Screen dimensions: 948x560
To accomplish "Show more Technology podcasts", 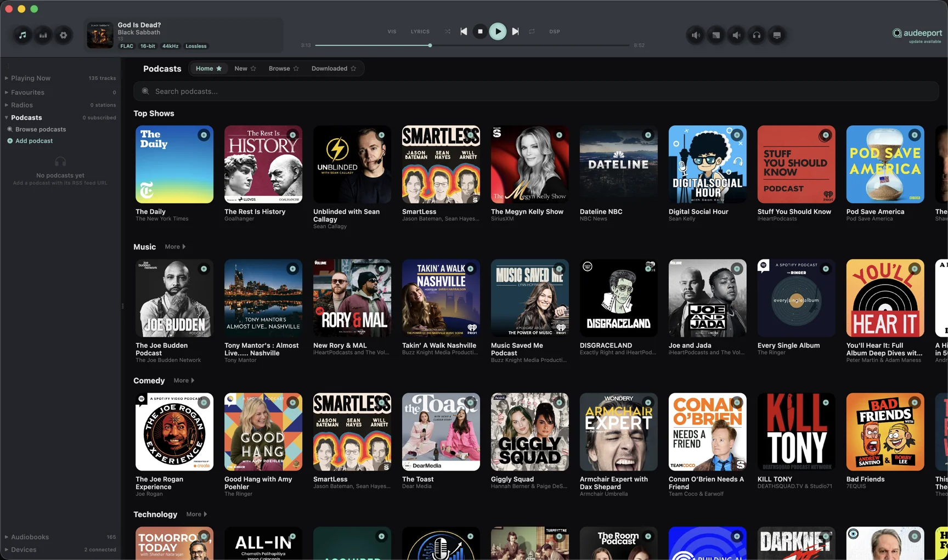I will (196, 514).
